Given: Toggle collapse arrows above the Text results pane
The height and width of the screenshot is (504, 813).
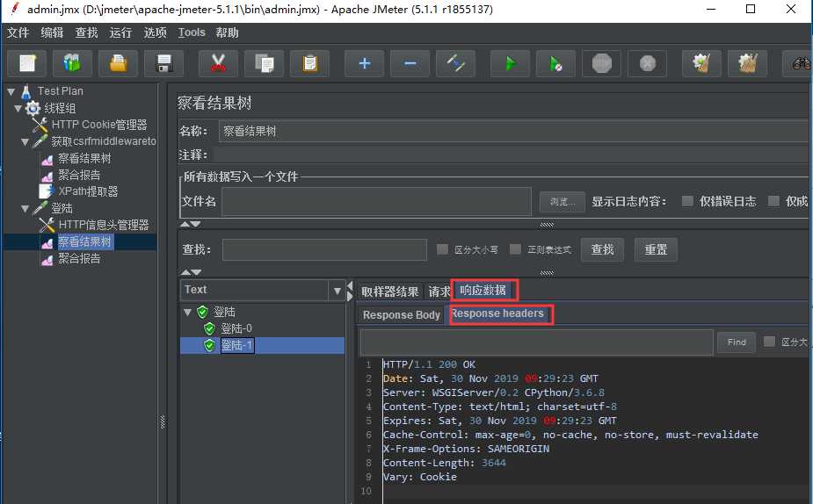Looking at the screenshot, I should tap(191, 272).
